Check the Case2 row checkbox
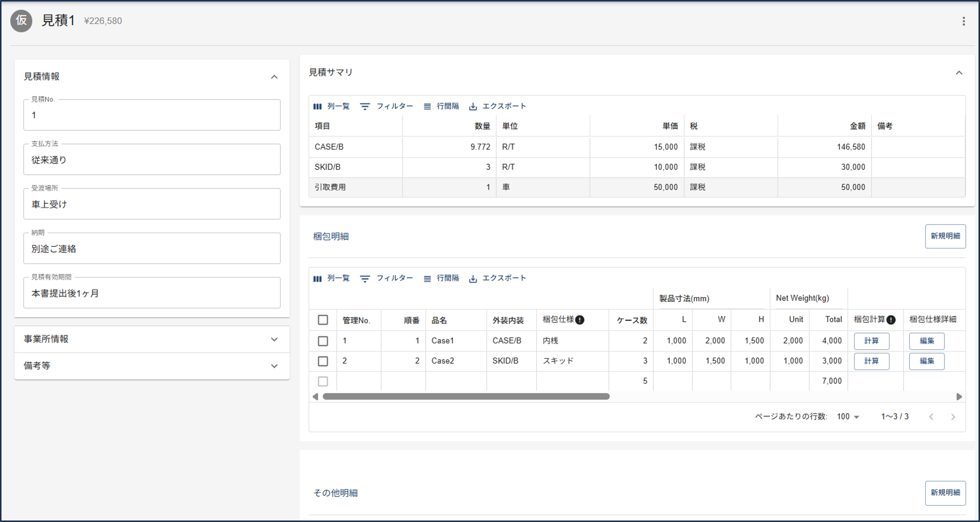980x522 pixels. pos(323,361)
